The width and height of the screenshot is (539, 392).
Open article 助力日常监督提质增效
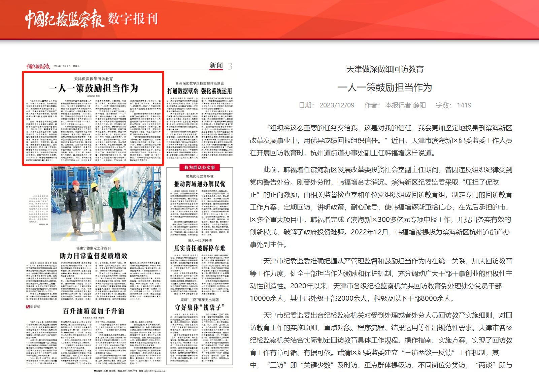(93, 256)
